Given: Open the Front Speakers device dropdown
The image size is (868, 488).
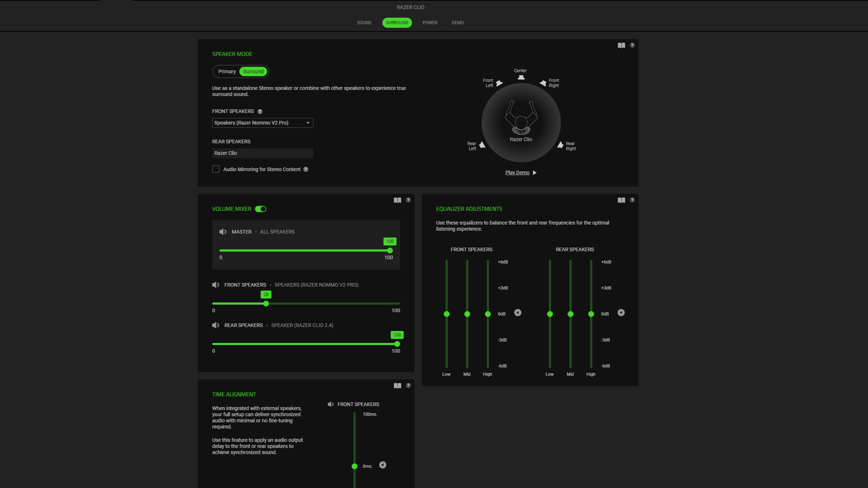Looking at the screenshot, I should (x=263, y=123).
